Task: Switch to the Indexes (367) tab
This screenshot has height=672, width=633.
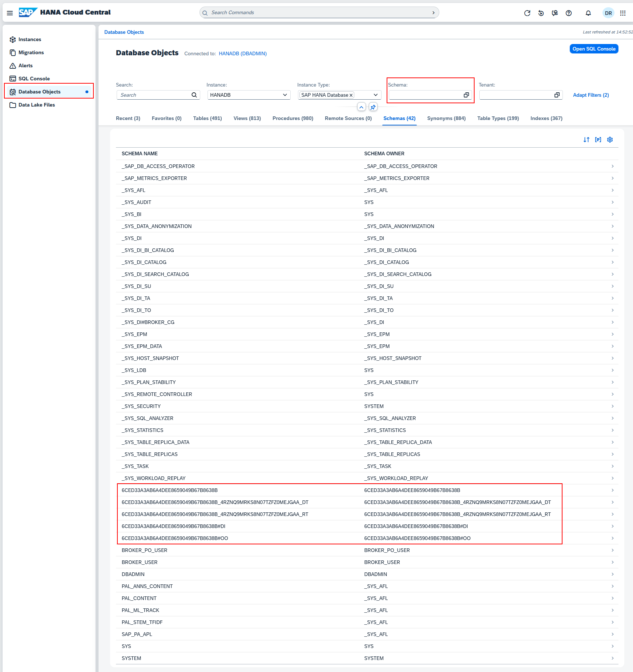Action: (x=547, y=118)
